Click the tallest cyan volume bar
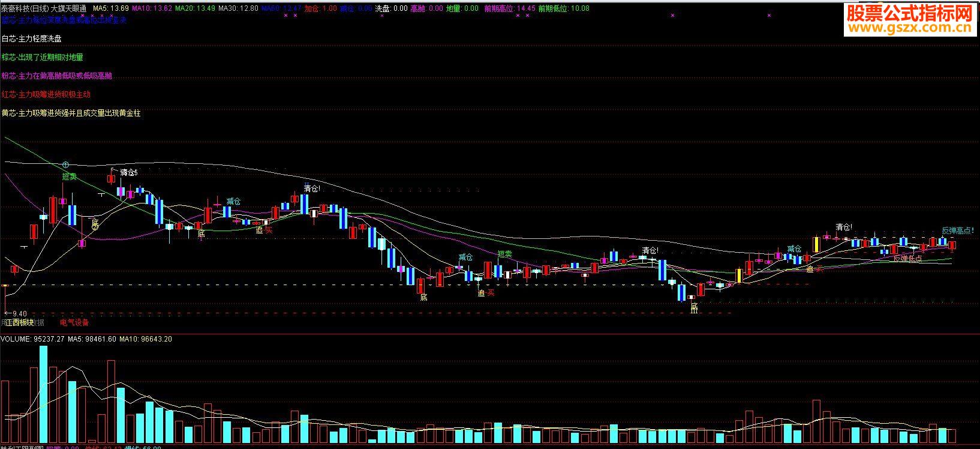Image resolution: width=980 pixels, height=449 pixels. click(x=43, y=395)
